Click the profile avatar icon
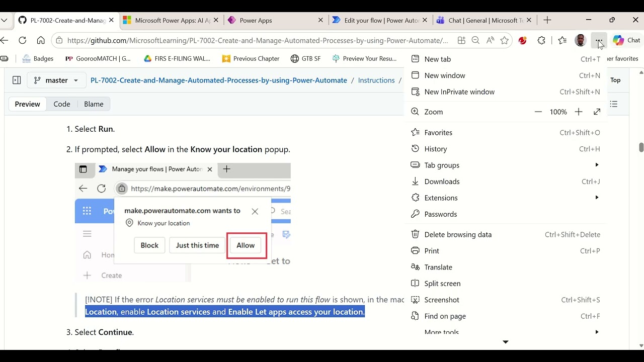 pyautogui.click(x=580, y=40)
